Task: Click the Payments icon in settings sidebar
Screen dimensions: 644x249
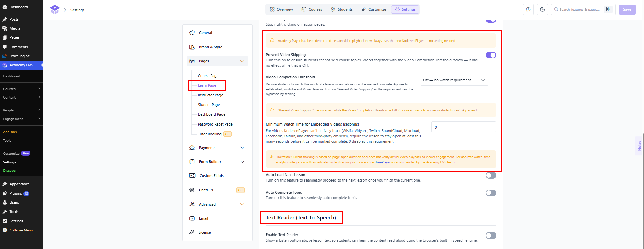Action: [x=192, y=148]
